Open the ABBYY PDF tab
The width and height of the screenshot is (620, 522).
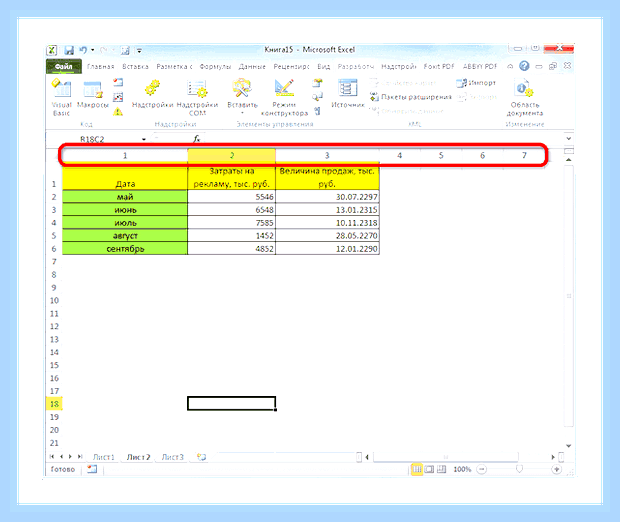(480, 66)
